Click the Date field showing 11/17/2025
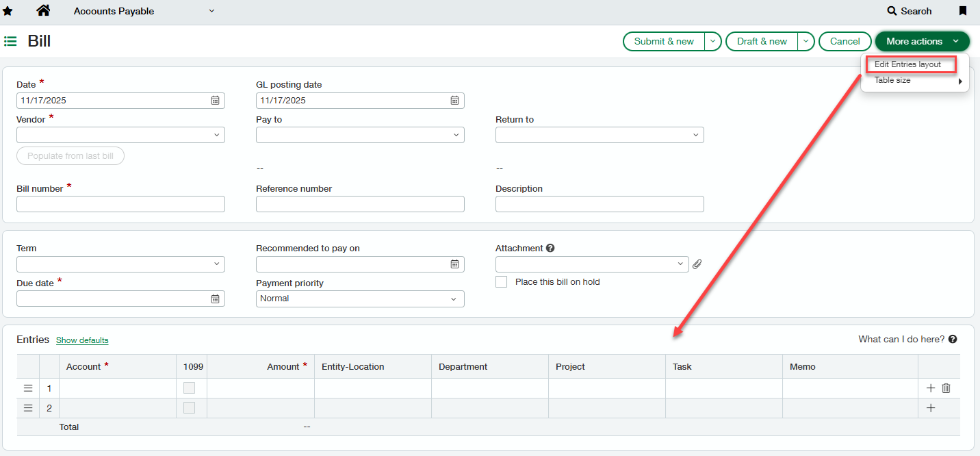This screenshot has height=456, width=980. pos(120,101)
